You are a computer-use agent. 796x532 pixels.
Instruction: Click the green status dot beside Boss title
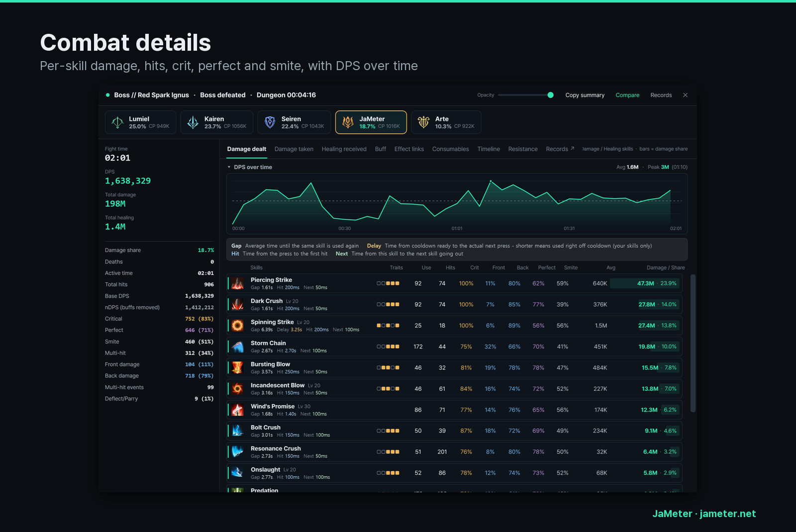point(107,95)
